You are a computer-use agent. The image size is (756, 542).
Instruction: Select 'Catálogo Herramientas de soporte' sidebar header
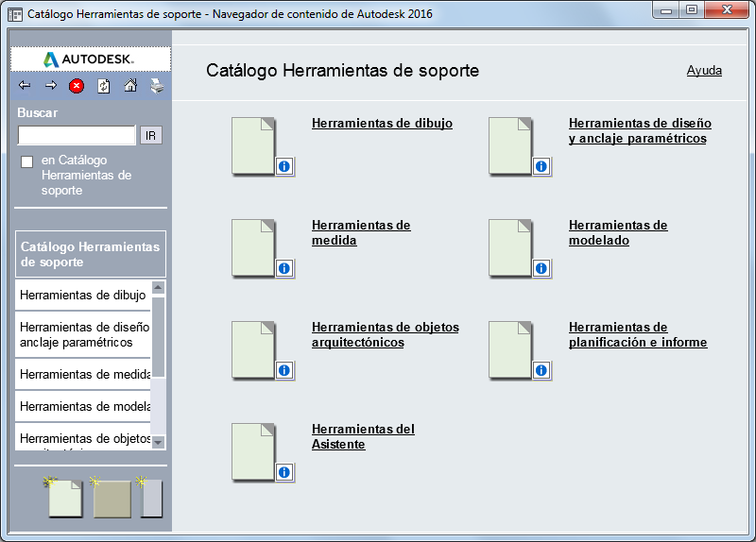click(x=91, y=254)
